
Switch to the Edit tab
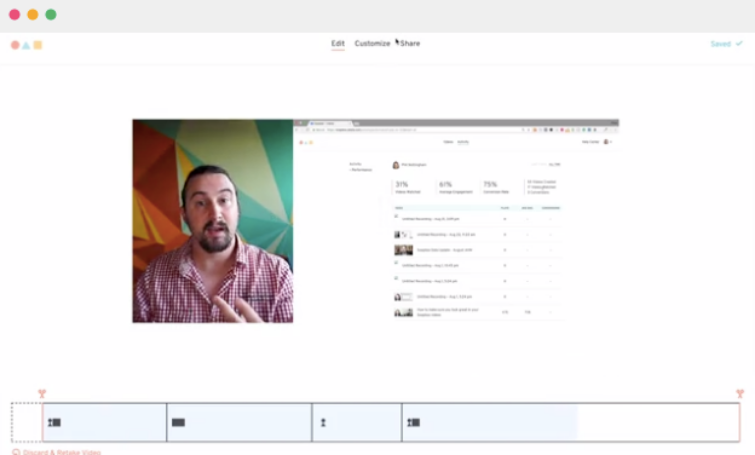tap(338, 43)
